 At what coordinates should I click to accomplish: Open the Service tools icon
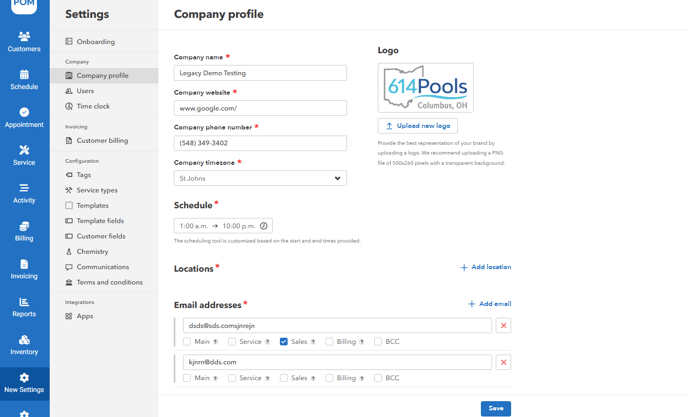[x=24, y=155]
